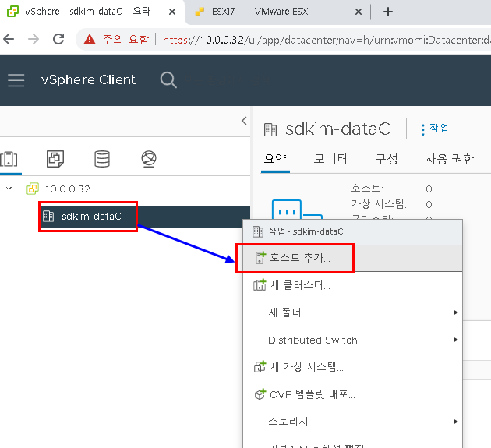The width and height of the screenshot is (491, 448).
Task: Choose 호스트 추가 from context menu
Action: coord(352,258)
